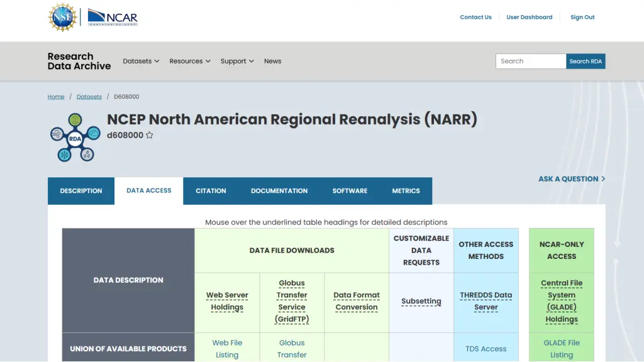The height and width of the screenshot is (362, 644).
Task: Go to Datasets breadcrumb link
Action: [x=89, y=97]
